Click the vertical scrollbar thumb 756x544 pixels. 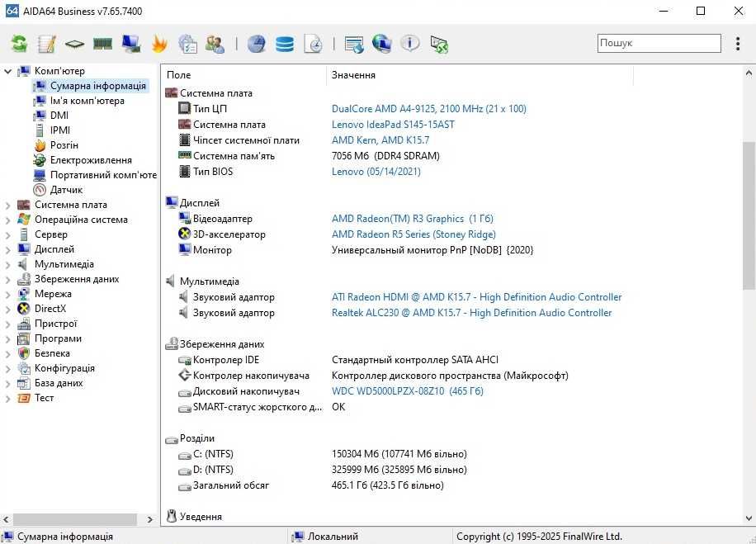click(x=749, y=215)
